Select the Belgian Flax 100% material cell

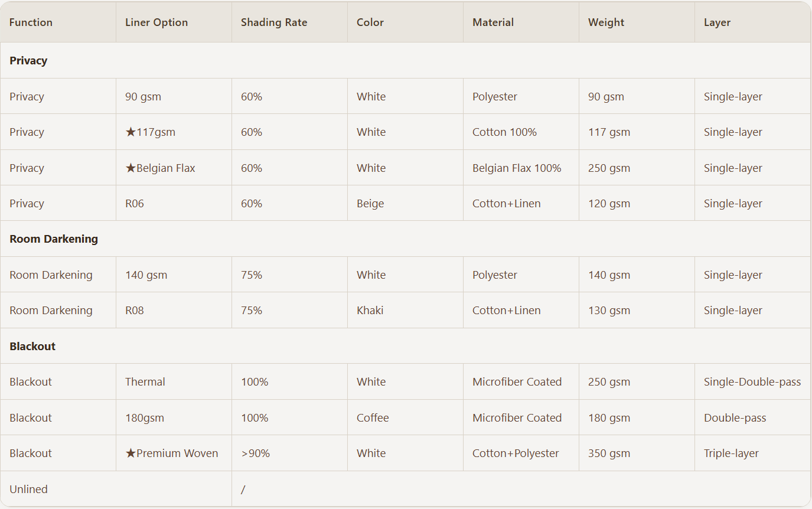521,168
